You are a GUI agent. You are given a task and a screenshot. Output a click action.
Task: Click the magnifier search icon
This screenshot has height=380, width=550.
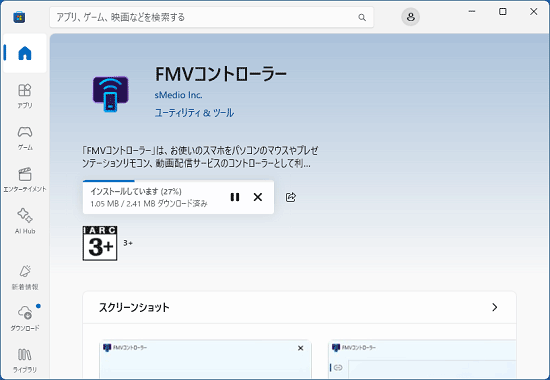click(362, 17)
